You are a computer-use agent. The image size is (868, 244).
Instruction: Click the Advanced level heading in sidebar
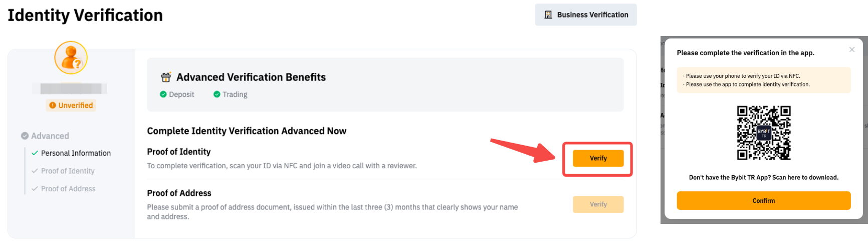pos(50,136)
